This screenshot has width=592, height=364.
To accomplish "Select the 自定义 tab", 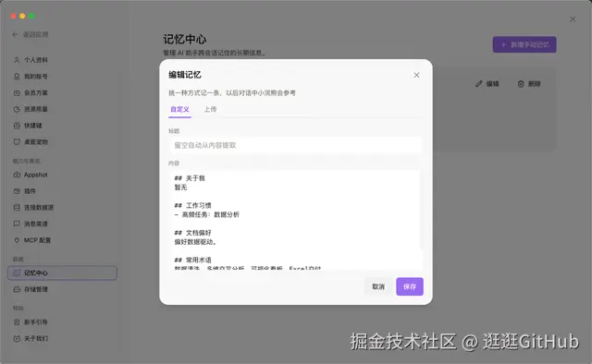I will [179, 109].
